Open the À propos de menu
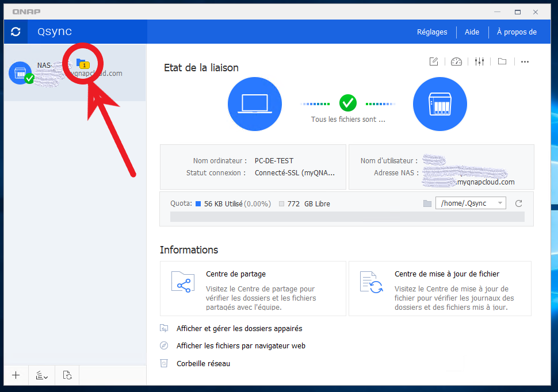The width and height of the screenshot is (558, 392). point(517,32)
